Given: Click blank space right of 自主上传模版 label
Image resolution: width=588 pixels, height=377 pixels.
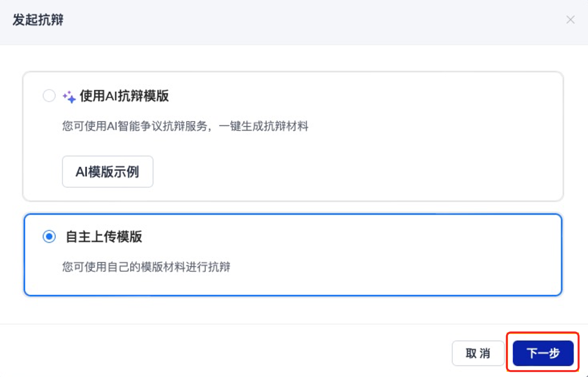Looking at the screenshot, I should point(346,237).
